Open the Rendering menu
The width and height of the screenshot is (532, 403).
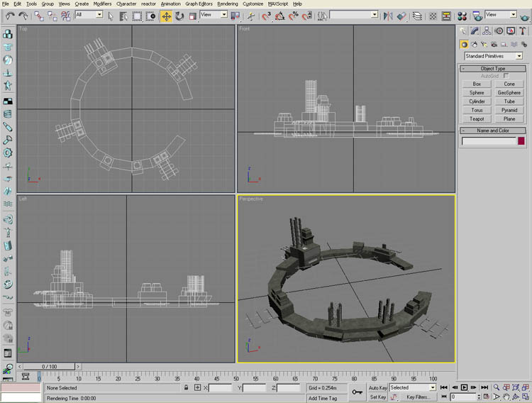(x=227, y=4)
